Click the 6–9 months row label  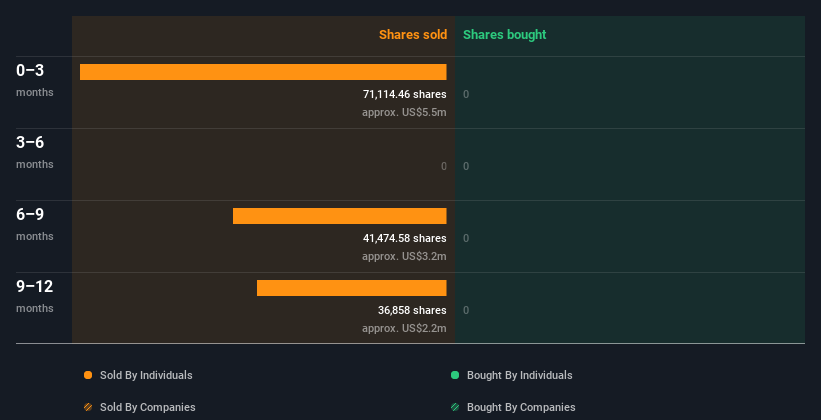click(35, 224)
